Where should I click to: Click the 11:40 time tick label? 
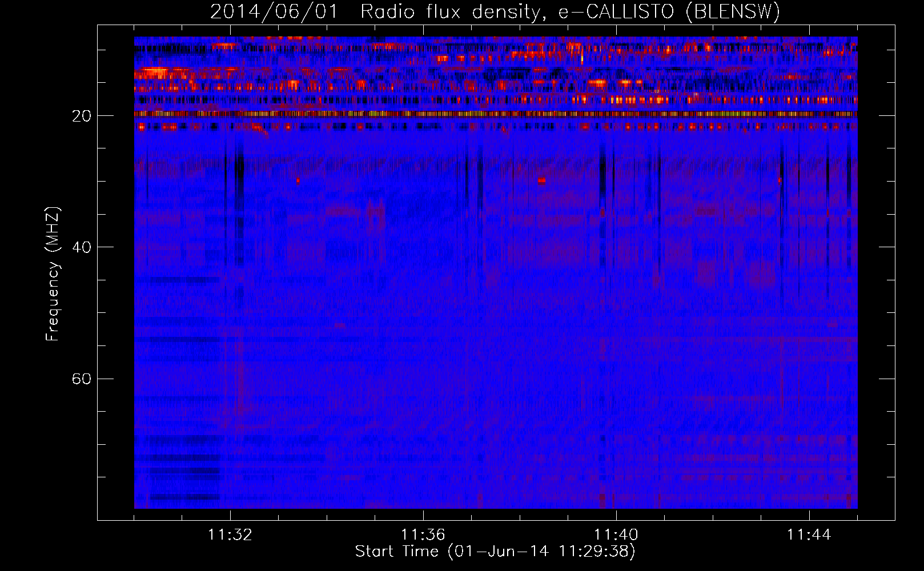616,535
